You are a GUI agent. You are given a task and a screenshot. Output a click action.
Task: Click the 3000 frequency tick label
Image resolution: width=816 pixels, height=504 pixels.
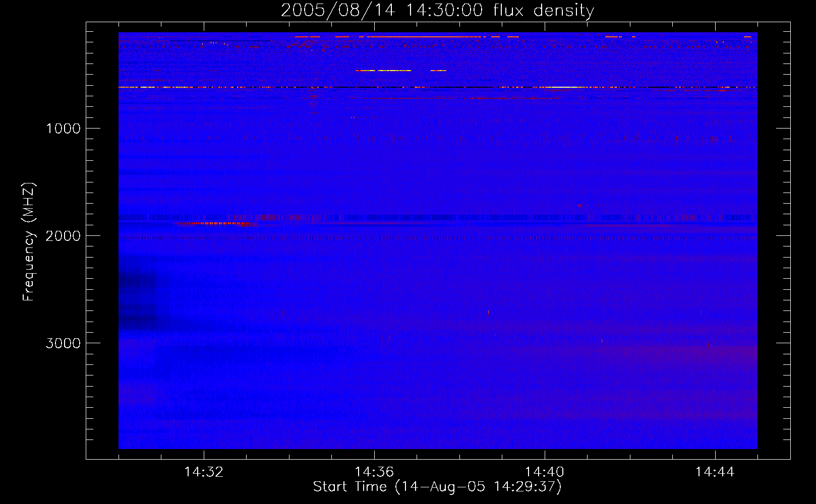pyautogui.click(x=63, y=343)
